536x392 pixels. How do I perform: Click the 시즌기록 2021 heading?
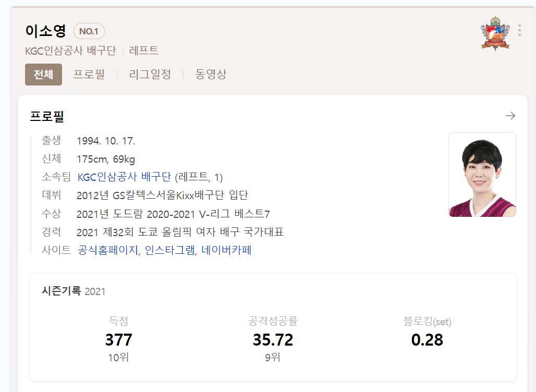[x=74, y=291]
